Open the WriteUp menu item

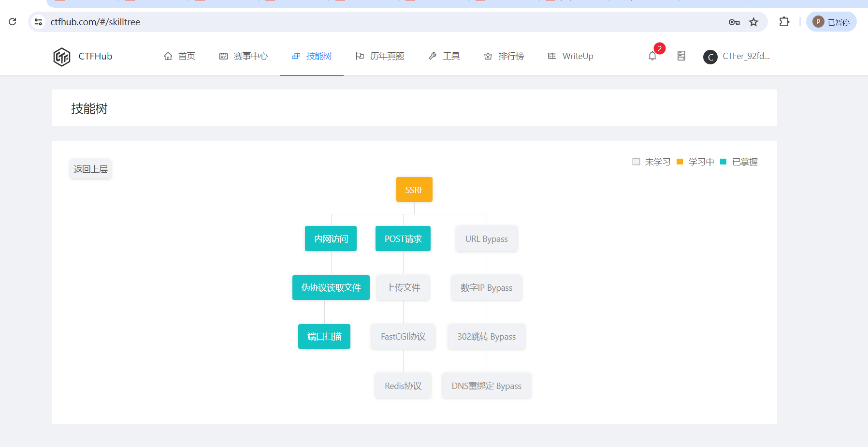(x=571, y=56)
